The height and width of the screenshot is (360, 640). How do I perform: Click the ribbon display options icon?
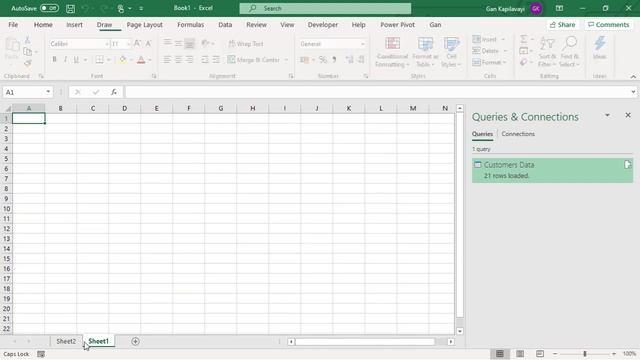click(x=559, y=8)
